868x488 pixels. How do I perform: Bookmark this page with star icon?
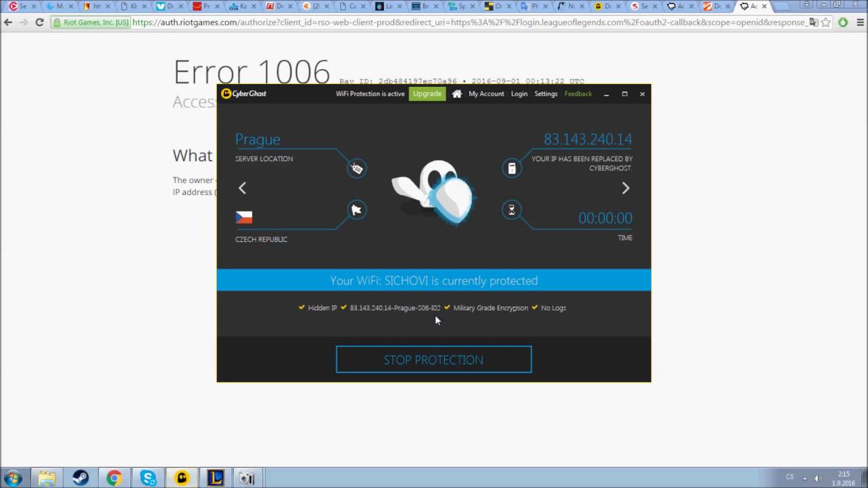(x=826, y=22)
